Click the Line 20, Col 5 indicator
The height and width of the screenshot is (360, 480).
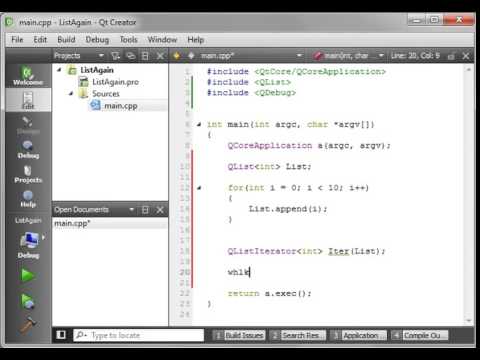pyautogui.click(x=415, y=56)
